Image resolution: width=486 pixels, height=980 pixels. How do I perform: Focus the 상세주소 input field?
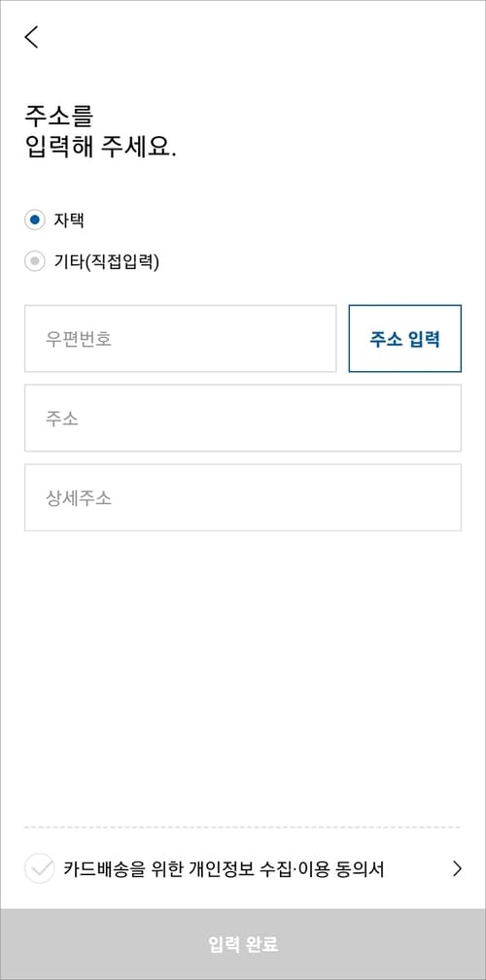243,497
